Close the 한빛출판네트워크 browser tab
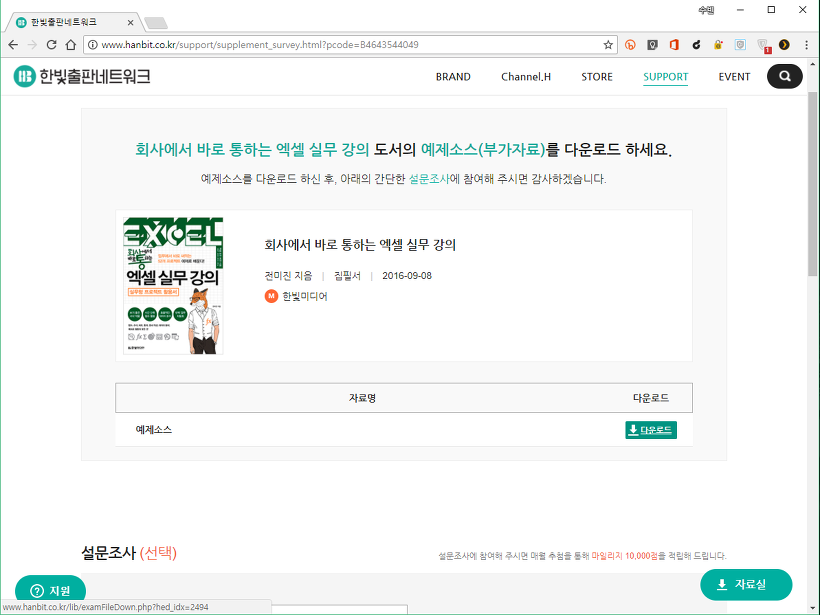This screenshot has height=615, width=820. click(x=130, y=22)
